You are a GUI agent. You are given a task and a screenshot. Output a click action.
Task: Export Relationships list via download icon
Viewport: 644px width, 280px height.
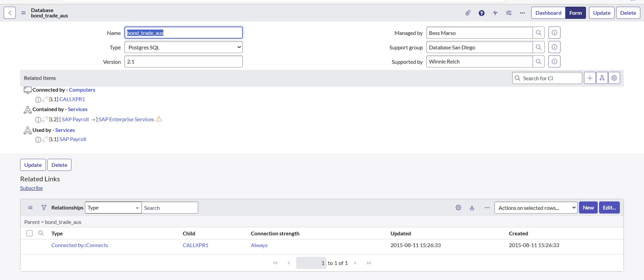pos(472,207)
